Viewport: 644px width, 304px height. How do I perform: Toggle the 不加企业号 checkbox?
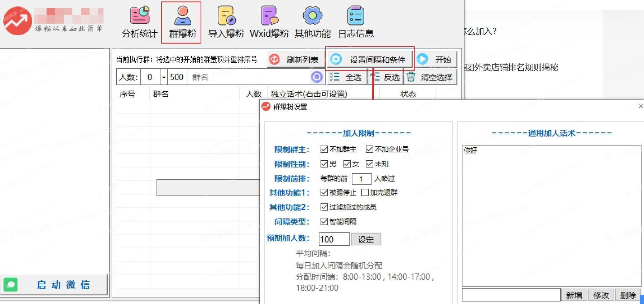click(x=370, y=149)
